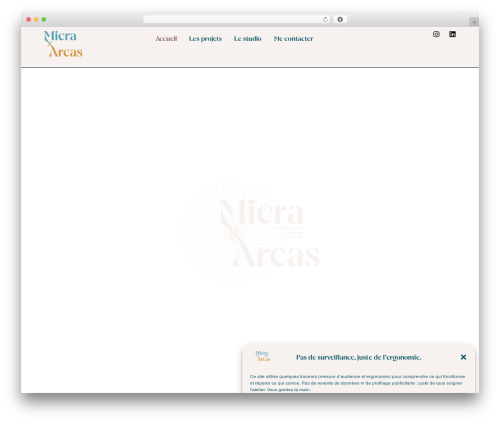This screenshot has width=500, height=423.
Task: Focus the browser address bar
Action: (236, 20)
